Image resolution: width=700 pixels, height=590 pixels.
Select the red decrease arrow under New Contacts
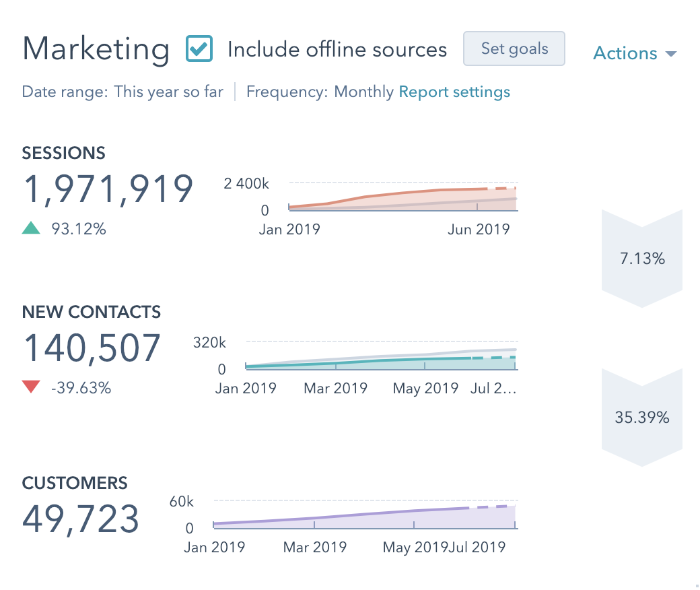click(x=32, y=387)
